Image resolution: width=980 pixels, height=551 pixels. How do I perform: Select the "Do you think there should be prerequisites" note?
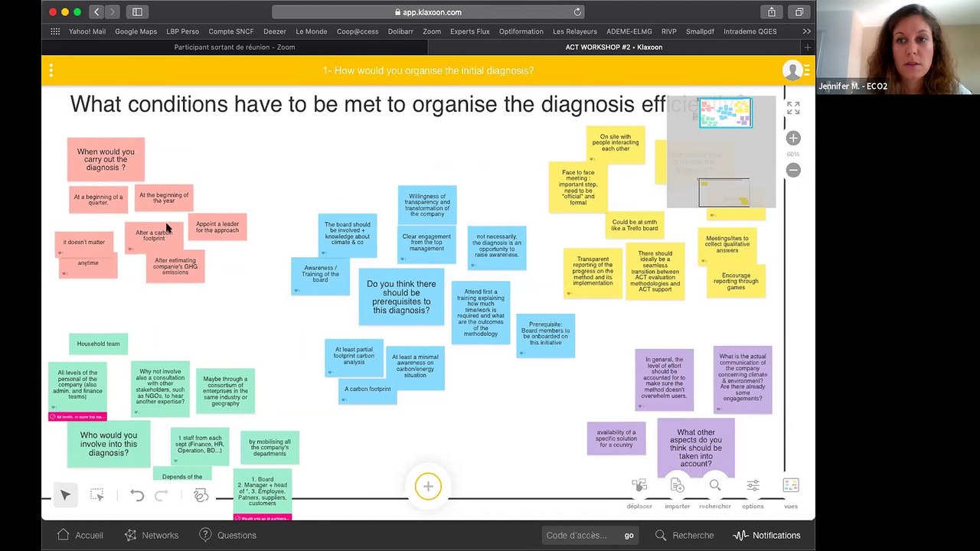tap(401, 297)
